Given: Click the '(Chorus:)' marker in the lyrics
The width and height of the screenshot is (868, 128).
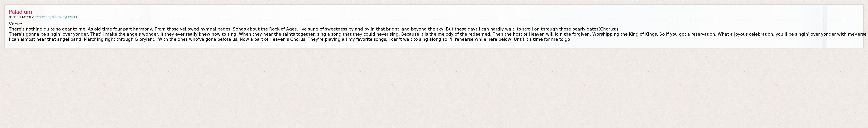Looking at the screenshot, I should click(608, 29).
